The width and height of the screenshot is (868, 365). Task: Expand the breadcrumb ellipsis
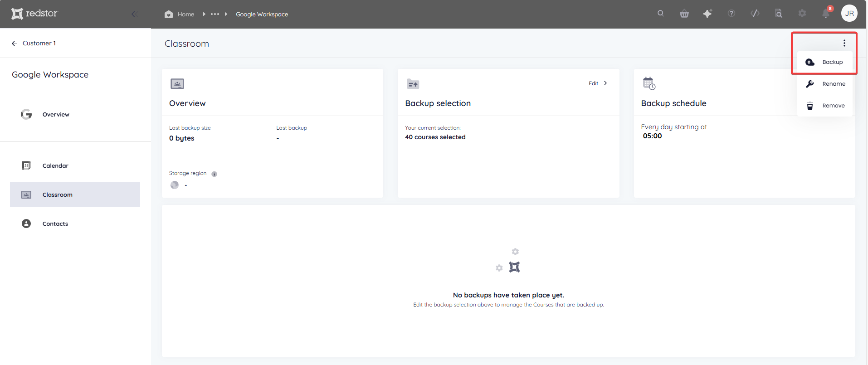[215, 14]
